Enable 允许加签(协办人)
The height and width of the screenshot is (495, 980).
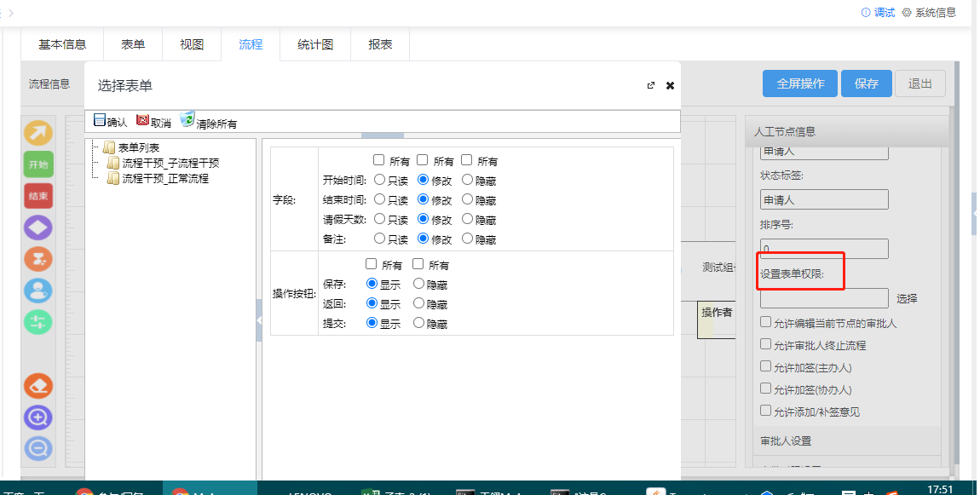coord(765,389)
